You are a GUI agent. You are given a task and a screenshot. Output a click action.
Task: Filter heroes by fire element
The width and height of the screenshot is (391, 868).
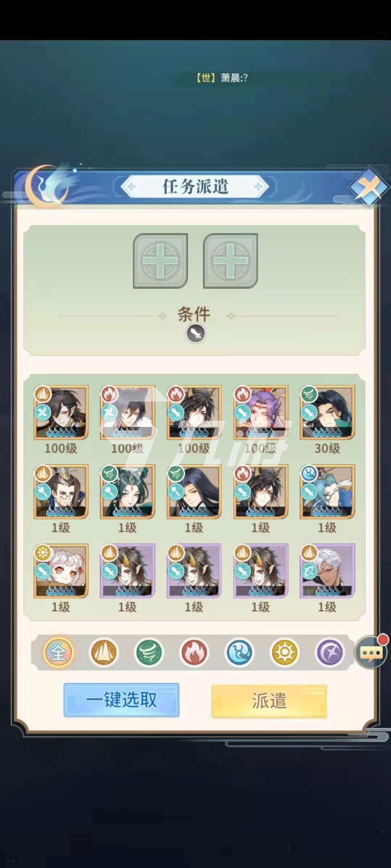(194, 652)
